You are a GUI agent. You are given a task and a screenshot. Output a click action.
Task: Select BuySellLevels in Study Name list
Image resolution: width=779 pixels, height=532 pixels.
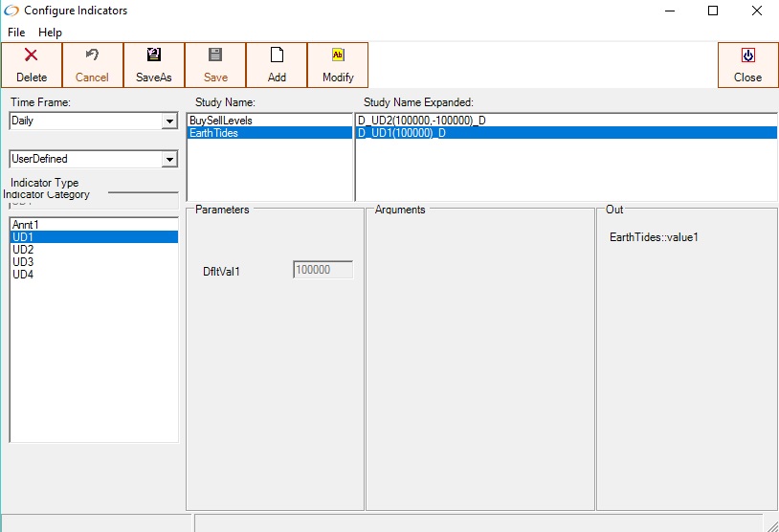221,121
